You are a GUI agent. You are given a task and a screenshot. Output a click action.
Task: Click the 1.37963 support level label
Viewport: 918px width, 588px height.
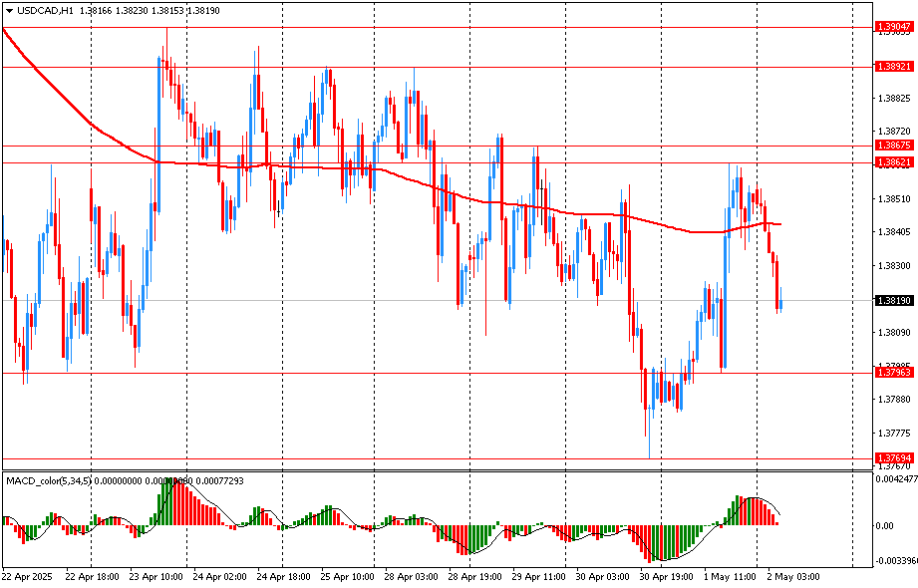(x=893, y=372)
